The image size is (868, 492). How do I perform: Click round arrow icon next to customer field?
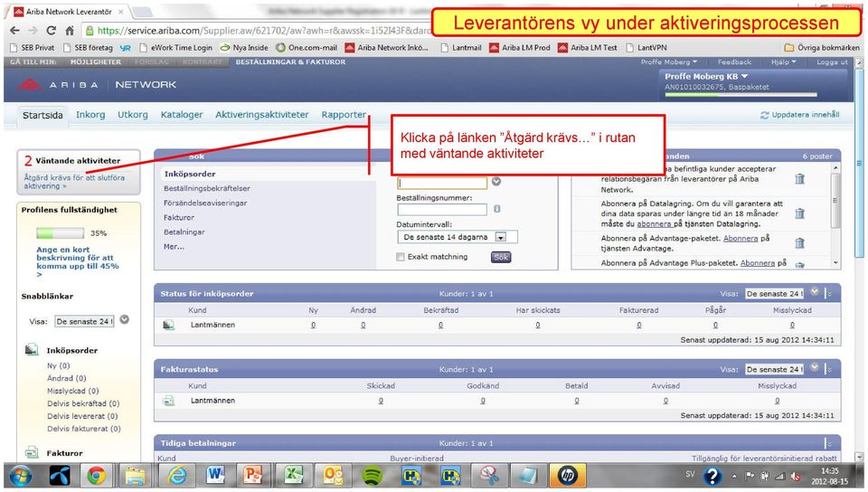point(496,182)
